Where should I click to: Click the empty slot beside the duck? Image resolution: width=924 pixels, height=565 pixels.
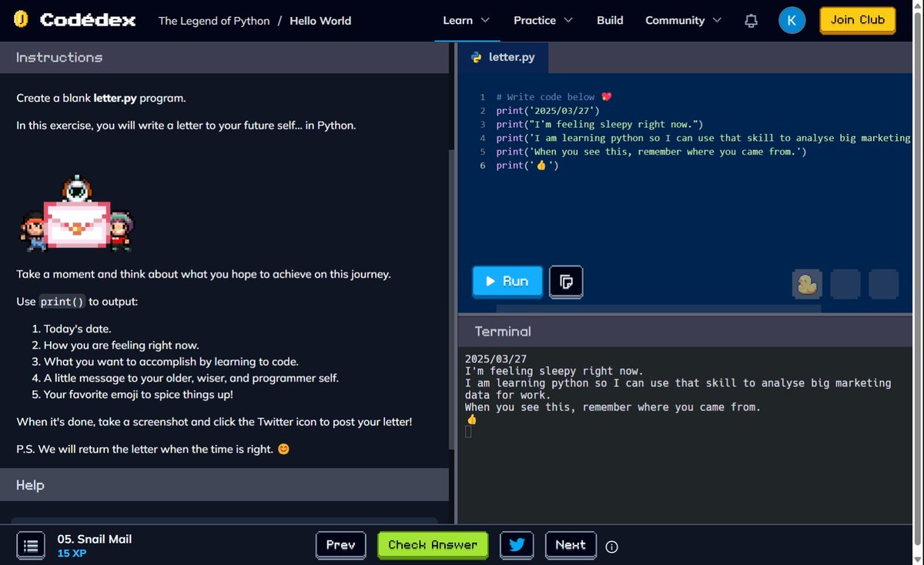click(x=845, y=284)
